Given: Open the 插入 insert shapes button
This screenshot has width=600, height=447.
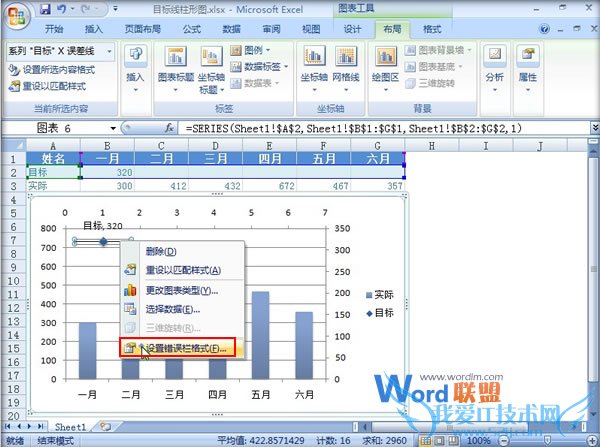Looking at the screenshot, I should (x=135, y=69).
